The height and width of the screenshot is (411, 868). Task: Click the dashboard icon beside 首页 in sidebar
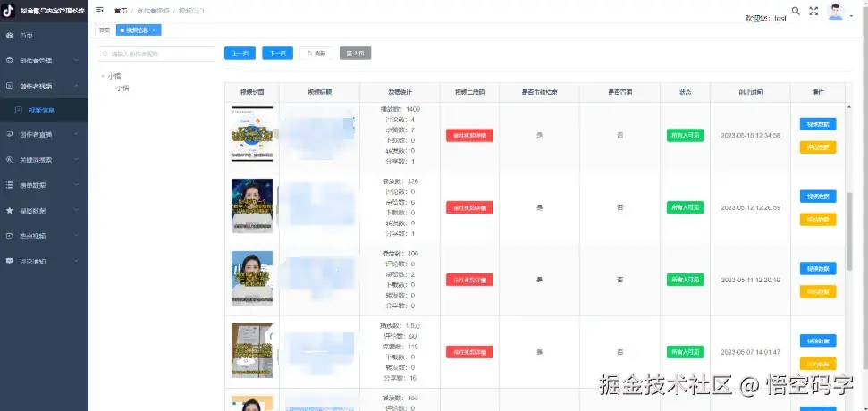coord(9,36)
